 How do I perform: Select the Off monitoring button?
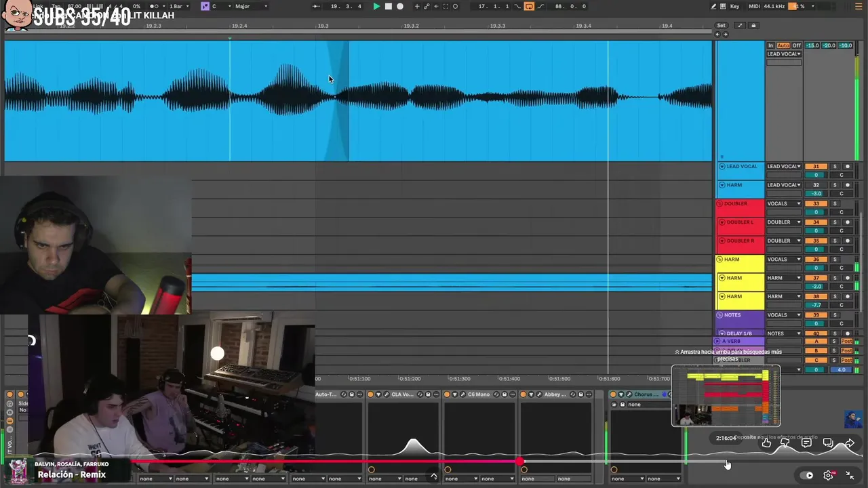coord(797,45)
